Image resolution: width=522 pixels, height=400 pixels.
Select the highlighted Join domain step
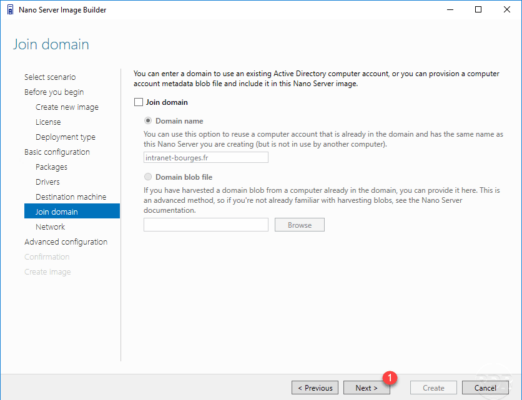(x=72, y=211)
